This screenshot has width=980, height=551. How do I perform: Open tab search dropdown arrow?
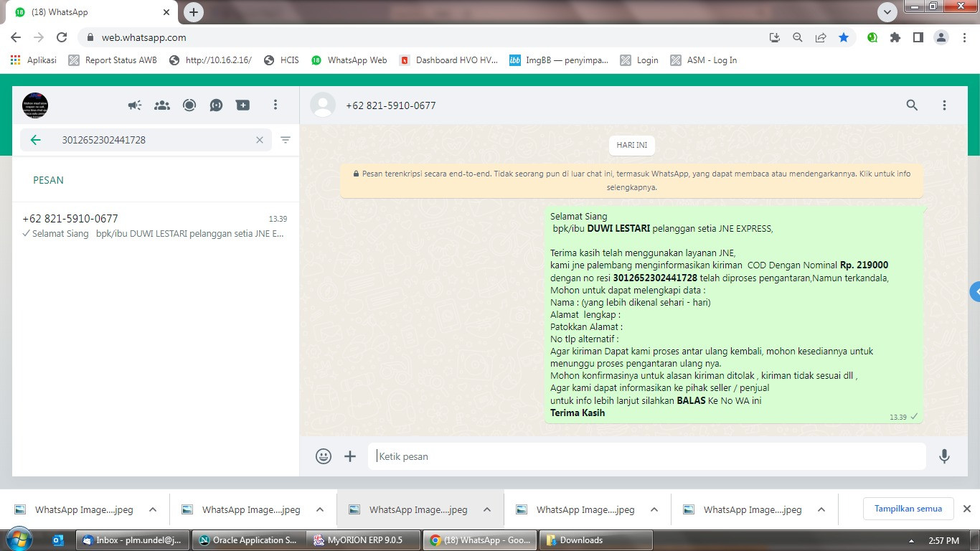tap(887, 12)
